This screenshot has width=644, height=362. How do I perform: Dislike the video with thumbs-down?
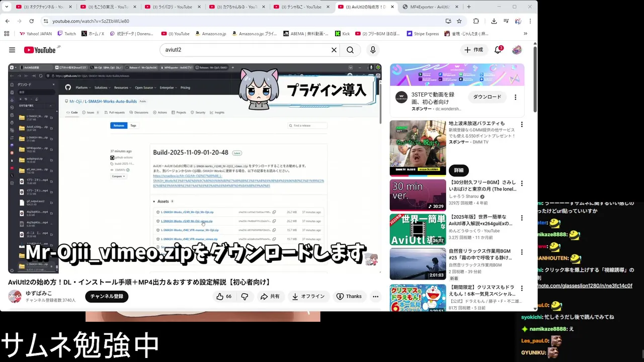pos(245,297)
